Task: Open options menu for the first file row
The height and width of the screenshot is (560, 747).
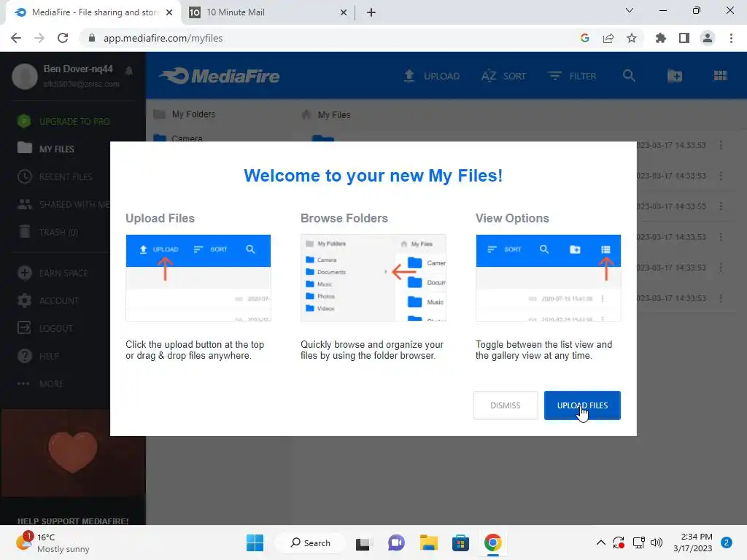Action: 721,145
